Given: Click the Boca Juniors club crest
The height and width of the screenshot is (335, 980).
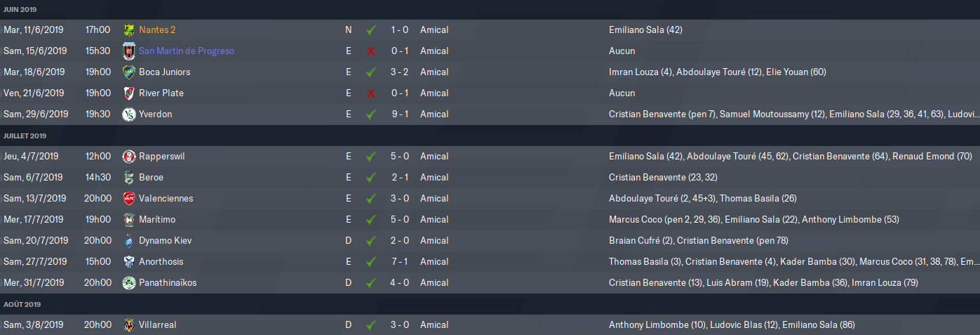Looking at the screenshot, I should click(x=128, y=72).
